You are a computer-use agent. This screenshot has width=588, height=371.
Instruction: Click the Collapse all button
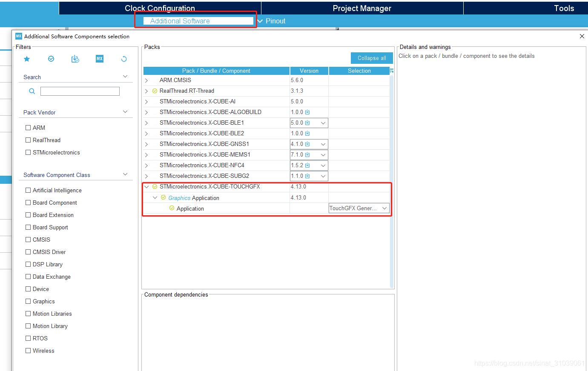pyautogui.click(x=372, y=58)
